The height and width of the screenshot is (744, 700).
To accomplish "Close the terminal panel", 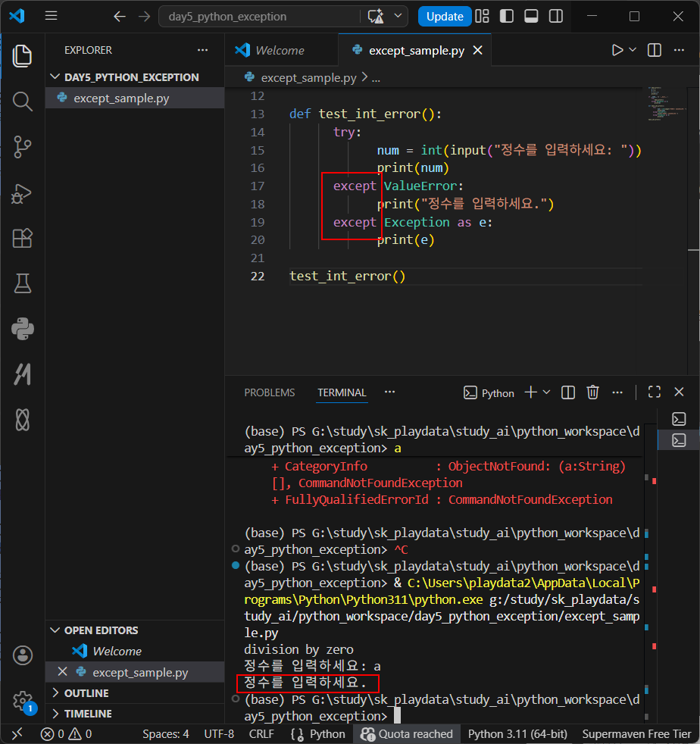I will 679,392.
